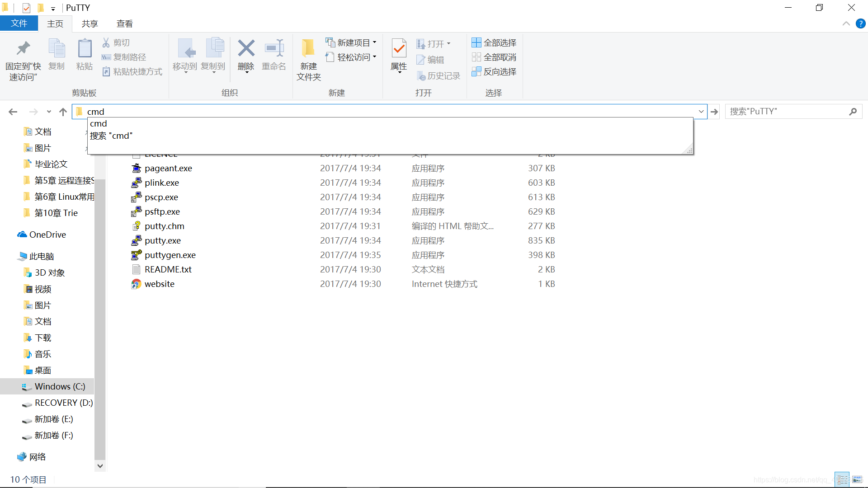Viewport: 868px width, 488px height.
Task: Click Invert selection (反向选择)
Action: 494,71
